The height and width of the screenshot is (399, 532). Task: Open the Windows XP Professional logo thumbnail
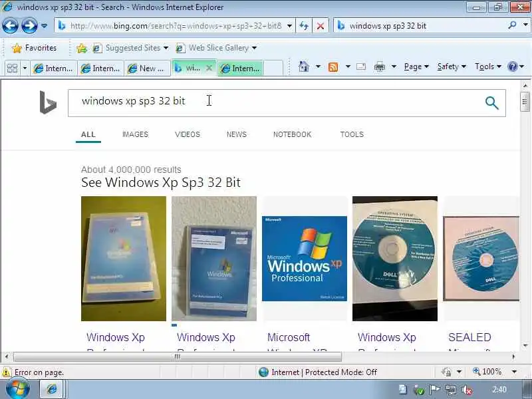click(305, 259)
